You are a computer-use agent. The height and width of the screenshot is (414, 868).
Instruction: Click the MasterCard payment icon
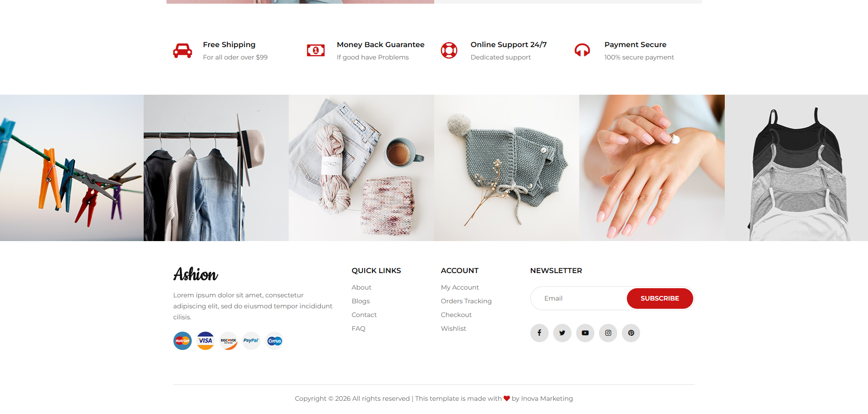pyautogui.click(x=183, y=341)
